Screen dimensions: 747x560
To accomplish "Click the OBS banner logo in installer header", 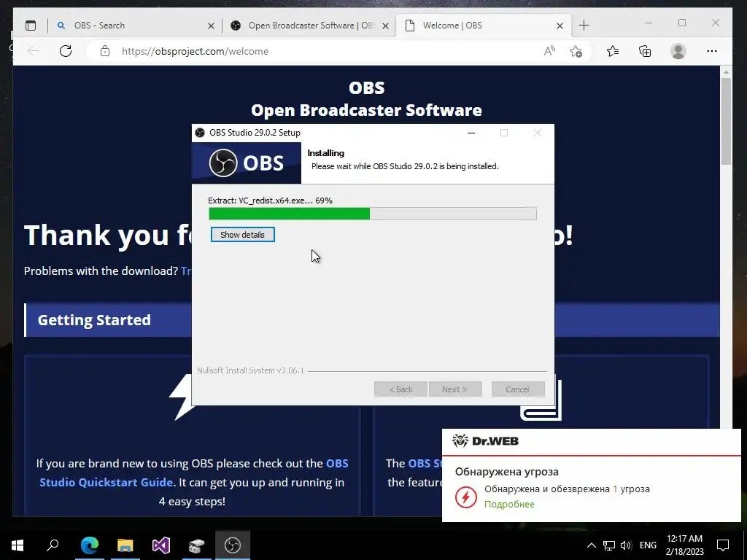I will [247, 163].
